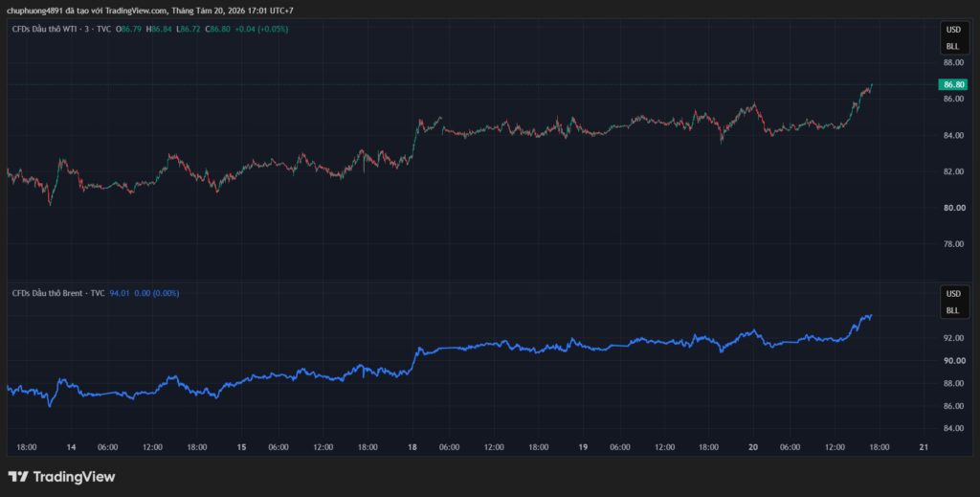Open the BLL unit selector in Brent pane

[x=952, y=310]
